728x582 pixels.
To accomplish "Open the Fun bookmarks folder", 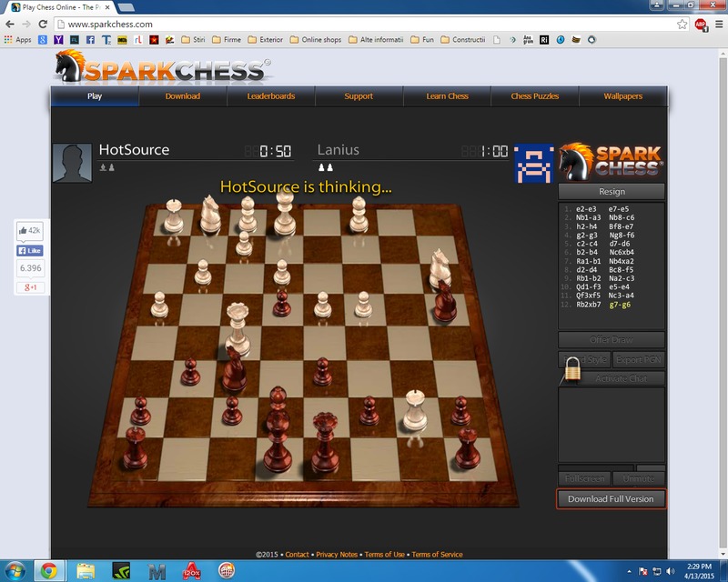I will coord(422,40).
